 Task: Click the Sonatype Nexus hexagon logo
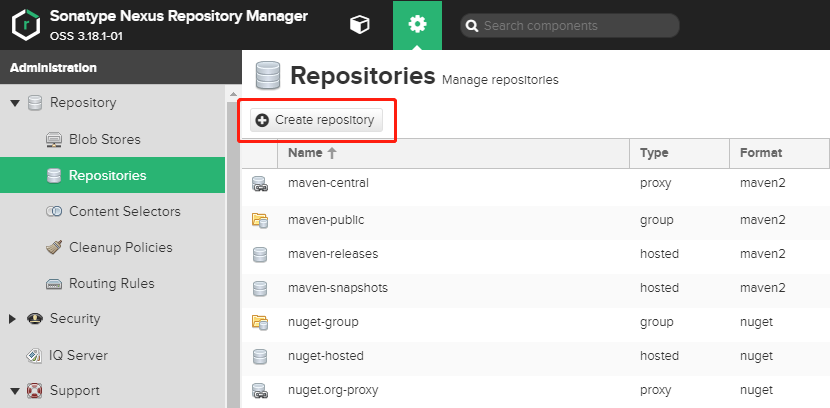coord(25,25)
